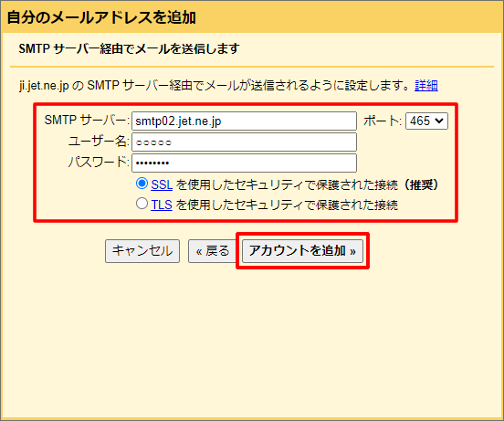
Task: Select the TLS secured connection radio button
Action: click(142, 204)
